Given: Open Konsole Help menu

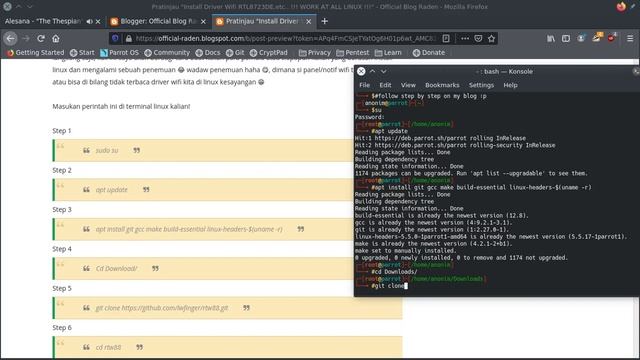Looking at the screenshot, I should point(510,85).
